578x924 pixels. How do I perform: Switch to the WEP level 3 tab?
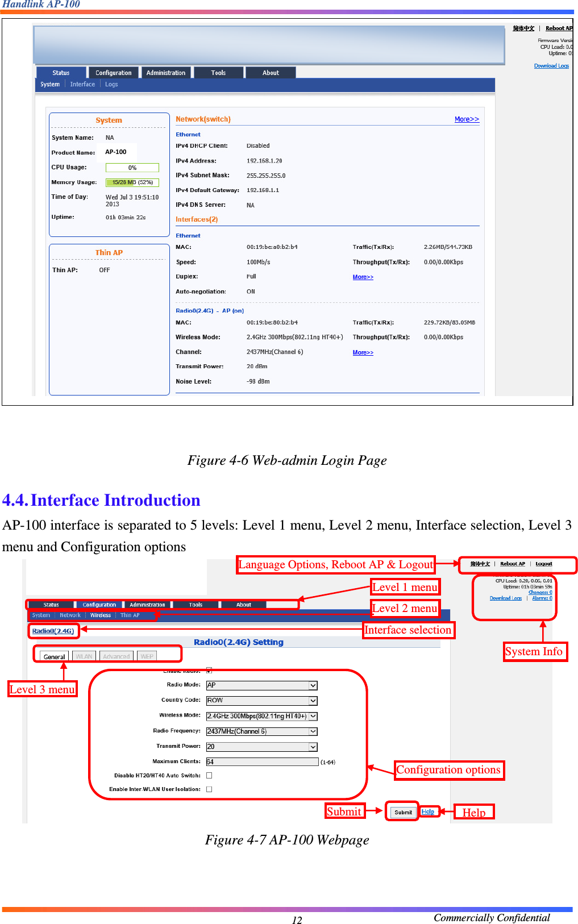[147, 656]
